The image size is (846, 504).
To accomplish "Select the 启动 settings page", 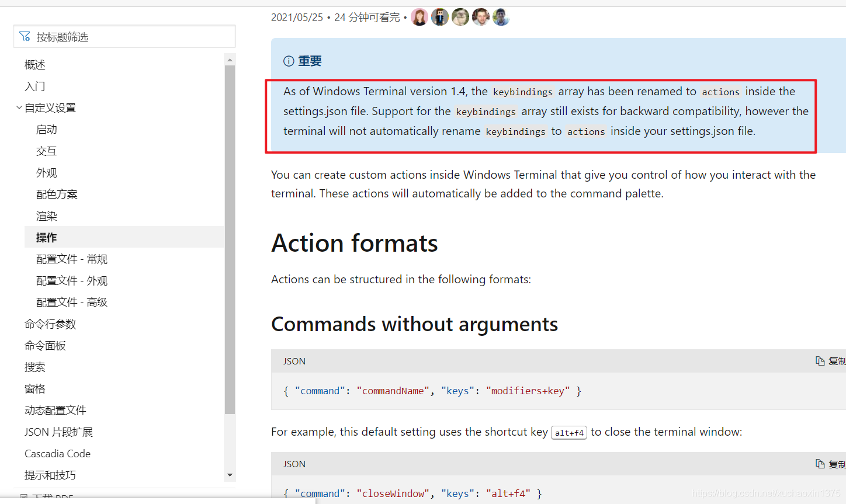I will (47, 129).
